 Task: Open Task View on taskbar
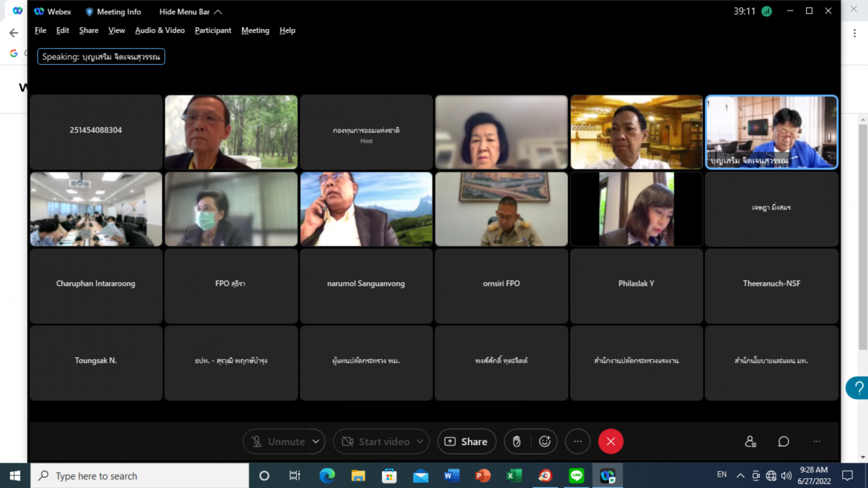[295, 476]
